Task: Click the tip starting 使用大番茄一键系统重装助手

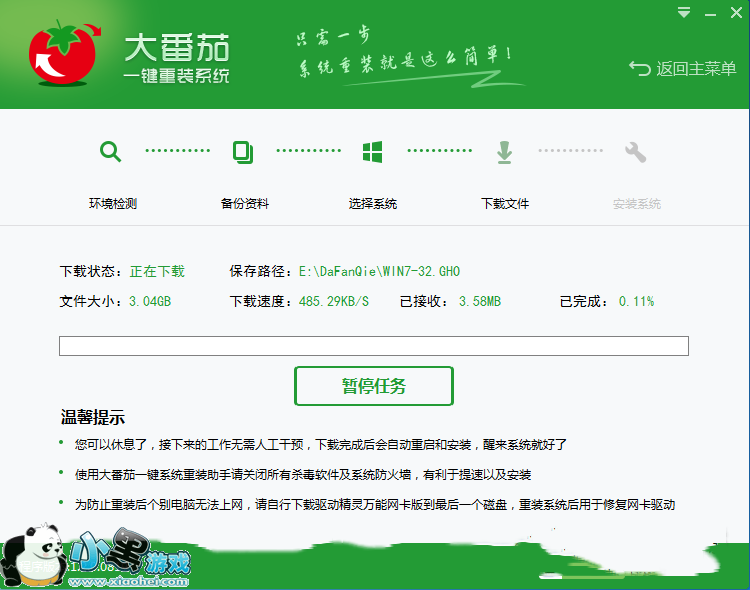Action: tap(303, 475)
